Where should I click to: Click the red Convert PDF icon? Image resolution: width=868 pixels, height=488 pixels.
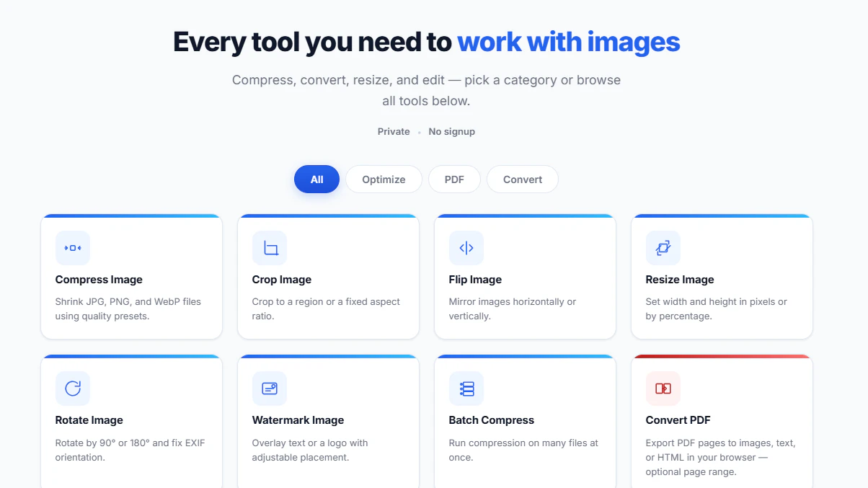663,388
